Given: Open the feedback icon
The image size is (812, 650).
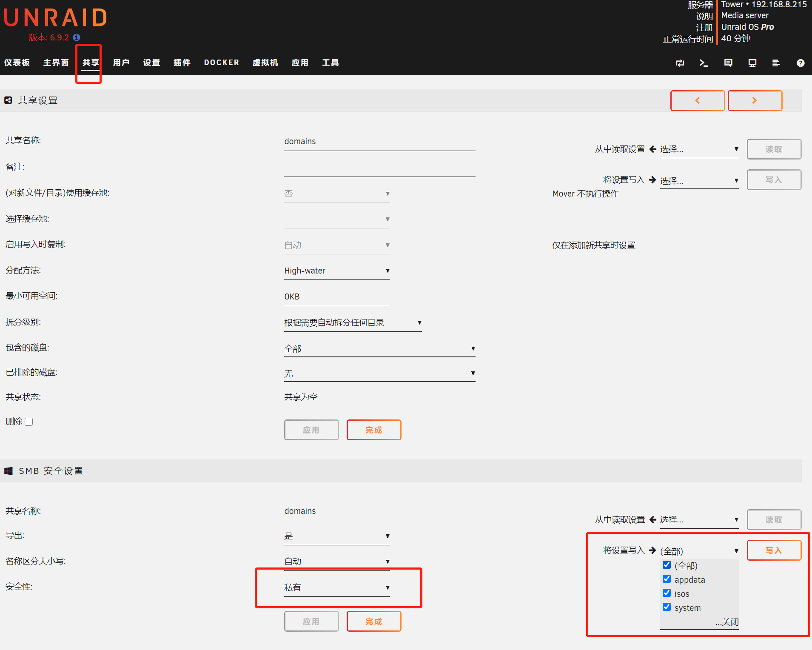Looking at the screenshot, I should coord(728,63).
